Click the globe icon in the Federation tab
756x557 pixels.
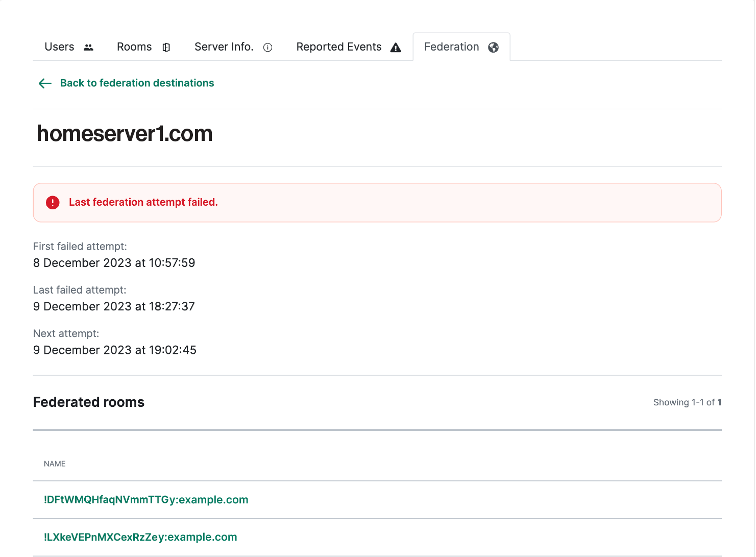coord(493,47)
